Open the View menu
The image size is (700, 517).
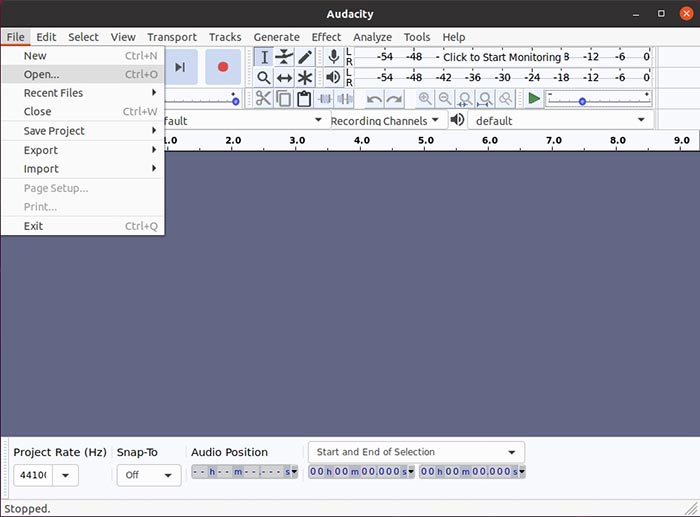123,37
